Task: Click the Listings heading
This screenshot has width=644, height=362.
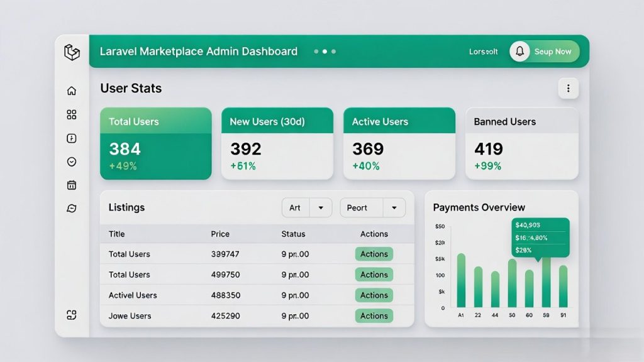Action: [126, 207]
